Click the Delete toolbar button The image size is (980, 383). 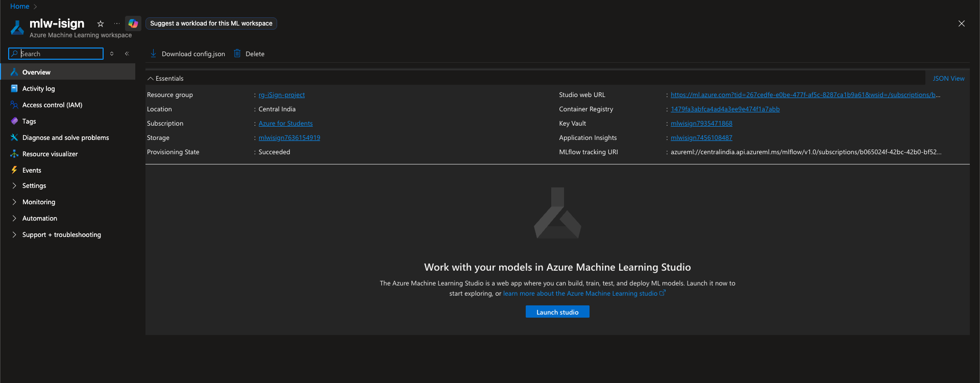coord(249,54)
